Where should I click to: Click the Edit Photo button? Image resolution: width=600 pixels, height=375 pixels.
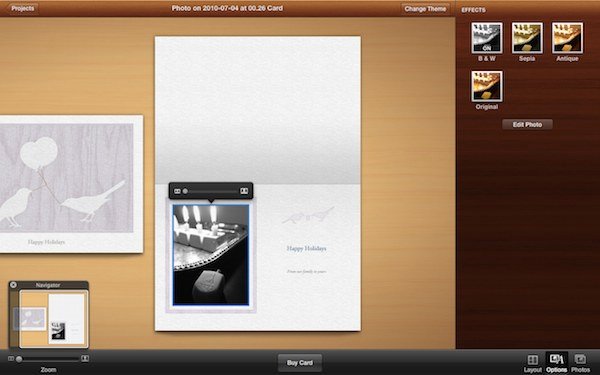pyautogui.click(x=527, y=124)
